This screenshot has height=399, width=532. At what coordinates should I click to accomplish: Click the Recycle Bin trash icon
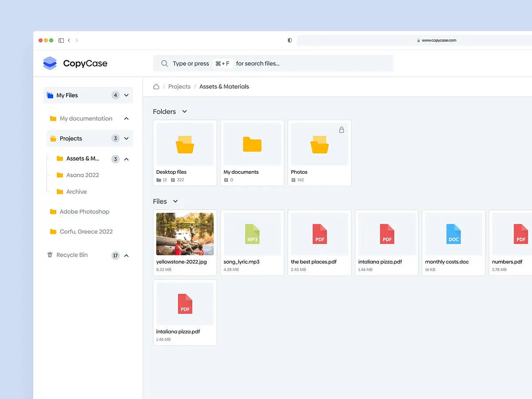[50, 255]
